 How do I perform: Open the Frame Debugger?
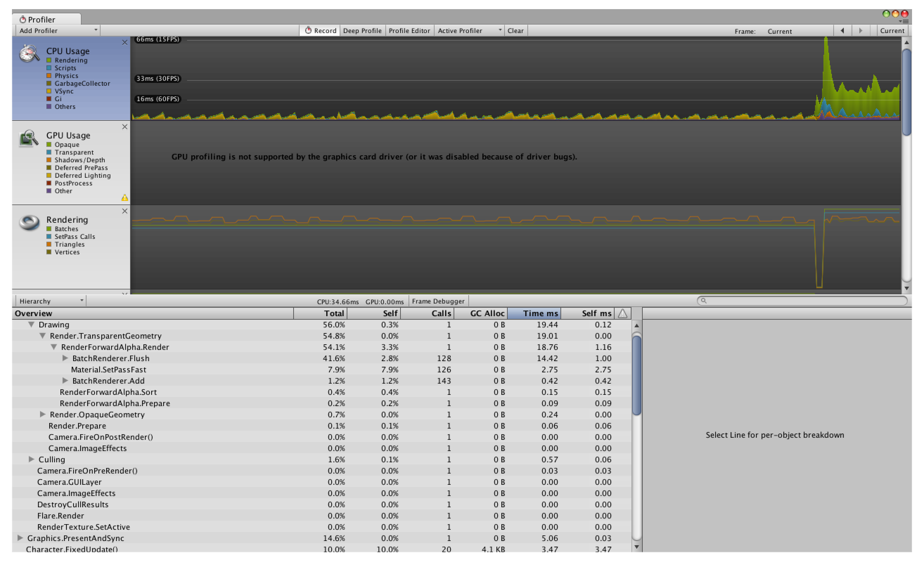click(x=438, y=301)
